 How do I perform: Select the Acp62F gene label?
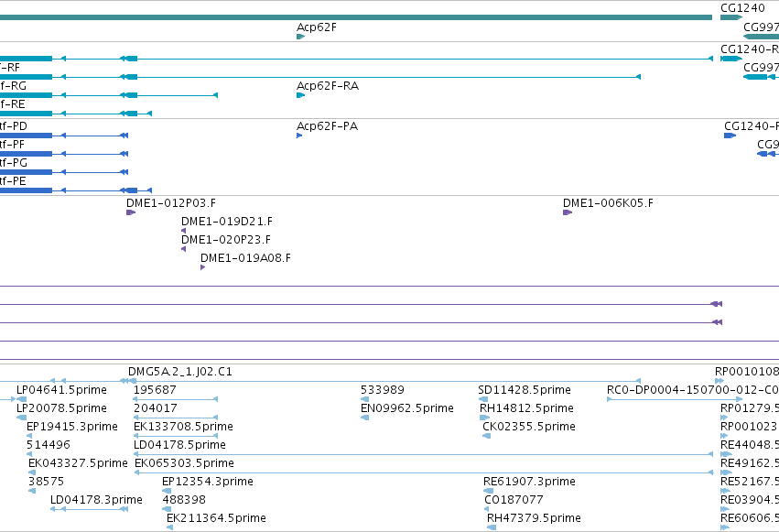(317, 27)
